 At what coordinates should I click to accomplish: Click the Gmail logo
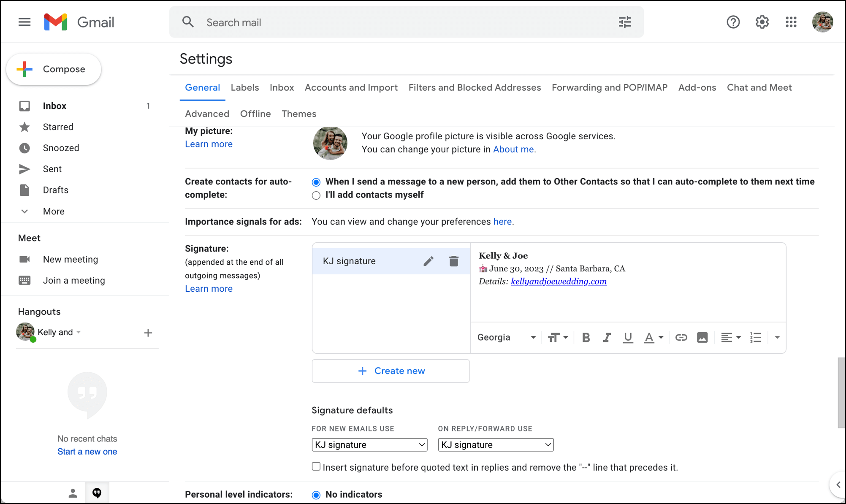click(x=79, y=22)
